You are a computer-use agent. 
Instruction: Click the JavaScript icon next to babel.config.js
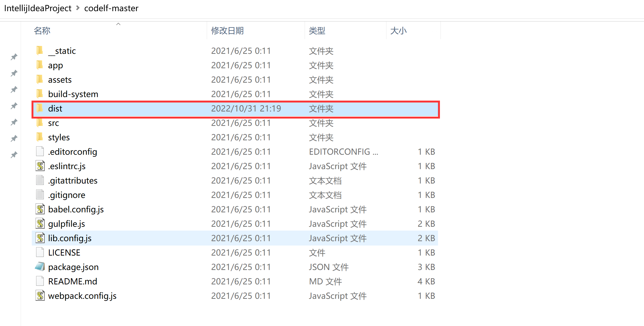(40, 209)
